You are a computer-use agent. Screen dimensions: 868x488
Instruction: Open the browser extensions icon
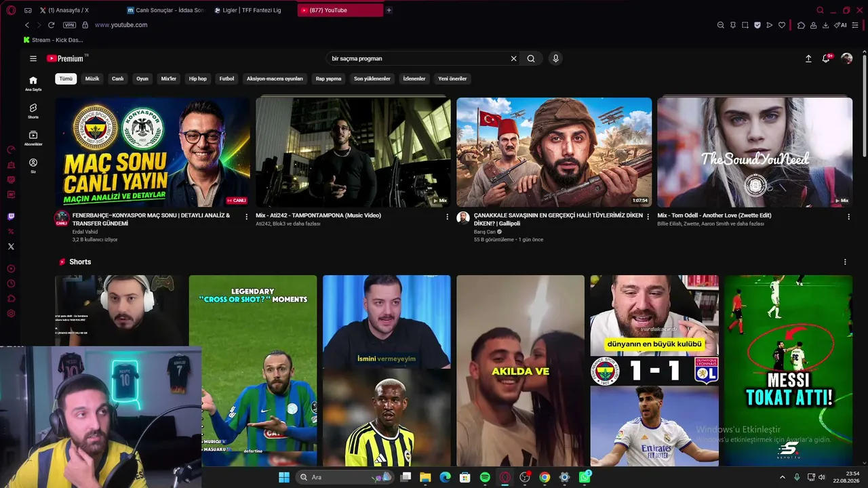point(801,25)
